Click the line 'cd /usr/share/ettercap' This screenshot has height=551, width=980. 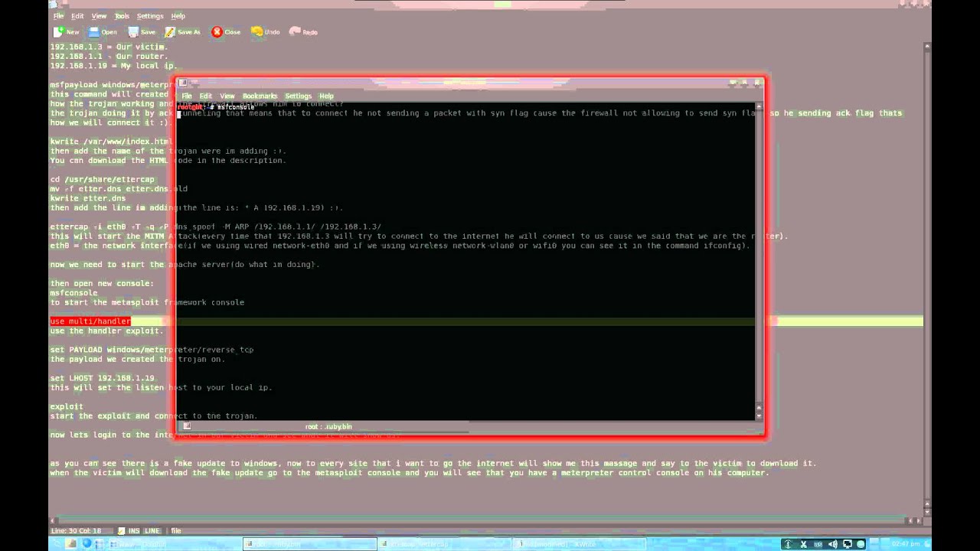pos(102,180)
